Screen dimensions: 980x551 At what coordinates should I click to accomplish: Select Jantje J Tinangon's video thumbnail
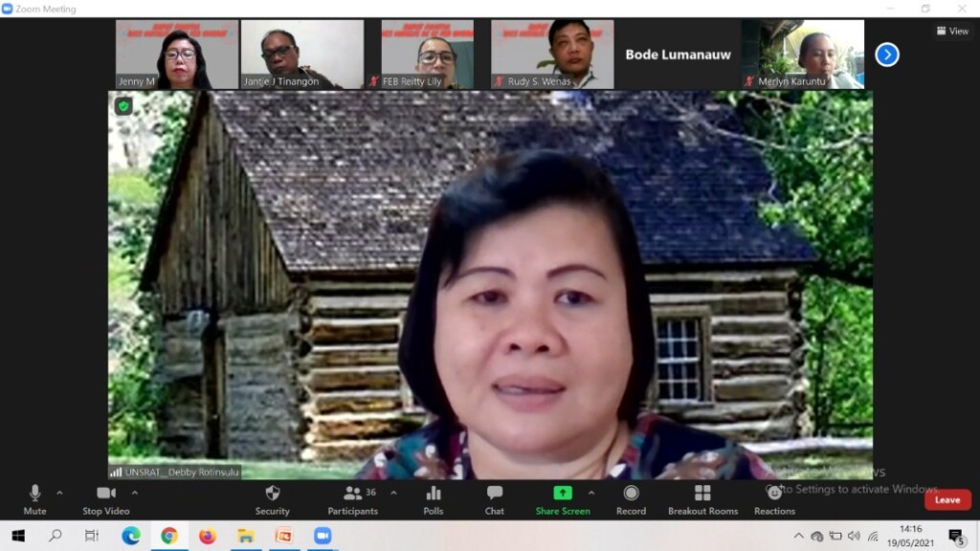click(302, 55)
